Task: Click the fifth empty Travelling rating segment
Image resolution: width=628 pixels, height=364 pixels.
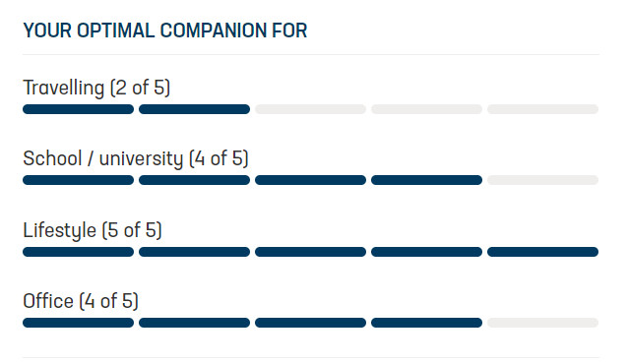Action: click(542, 109)
